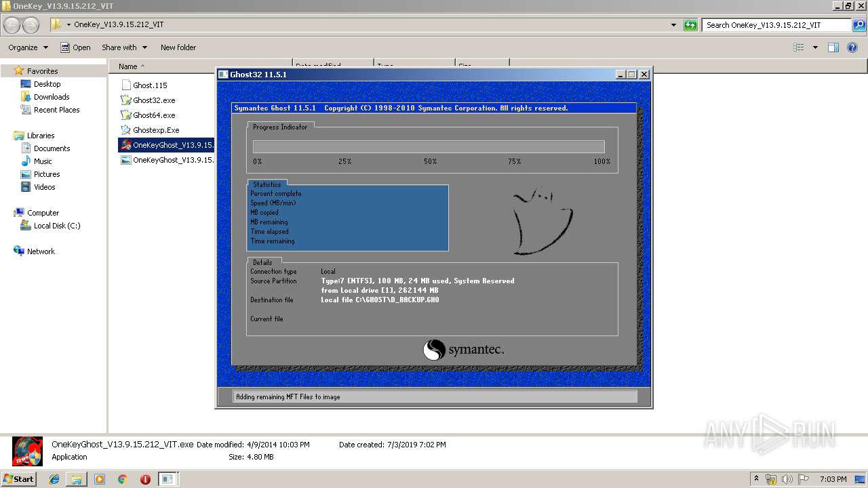Screen dimensions: 868x488
Task: Select Favorites in navigation pane
Action: point(42,71)
